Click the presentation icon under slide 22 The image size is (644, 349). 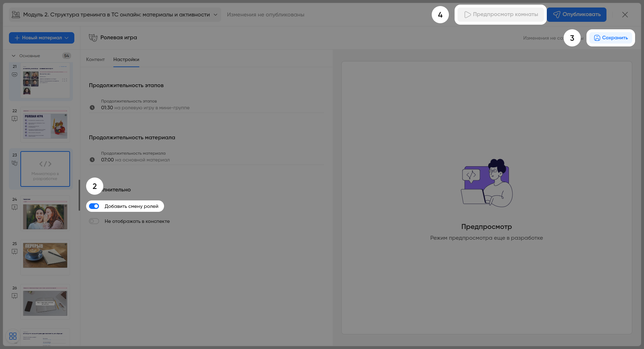tap(15, 119)
